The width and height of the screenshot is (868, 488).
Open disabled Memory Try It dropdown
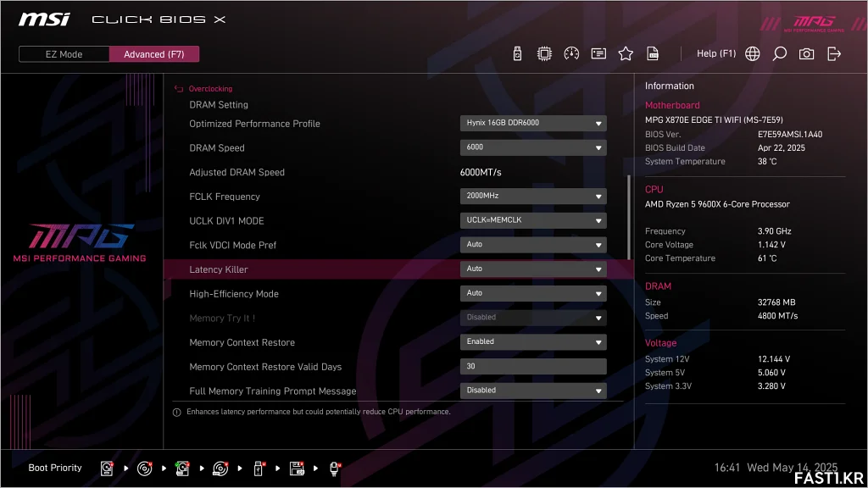tap(533, 318)
